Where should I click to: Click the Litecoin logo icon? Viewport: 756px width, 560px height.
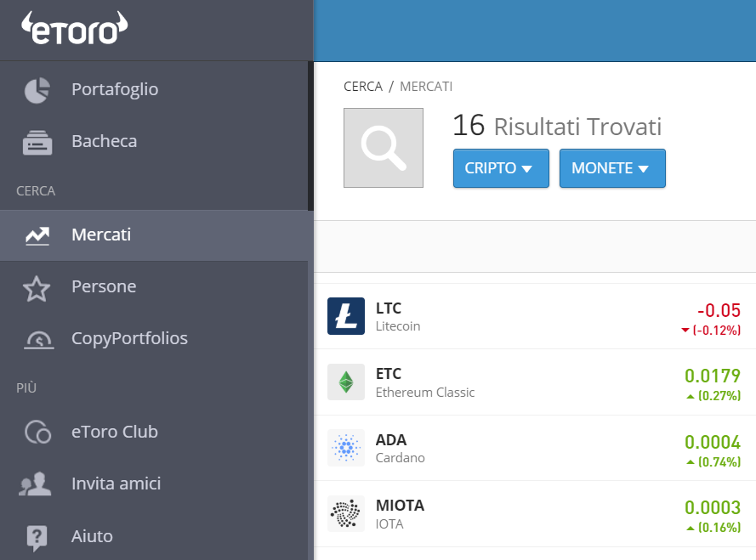click(346, 316)
